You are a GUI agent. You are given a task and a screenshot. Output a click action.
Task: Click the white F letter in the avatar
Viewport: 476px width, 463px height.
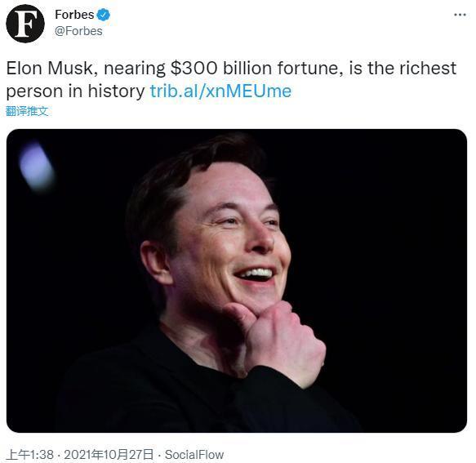click(x=25, y=24)
